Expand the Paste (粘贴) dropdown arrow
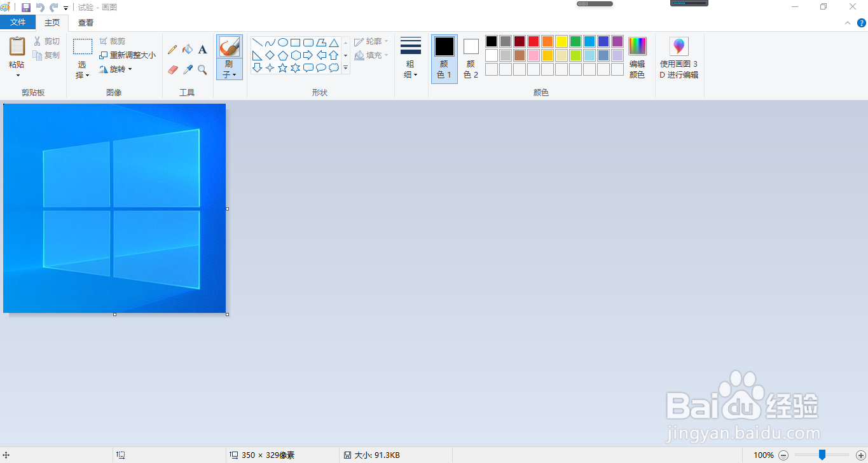Viewport: 868px width, 463px height. click(17, 75)
